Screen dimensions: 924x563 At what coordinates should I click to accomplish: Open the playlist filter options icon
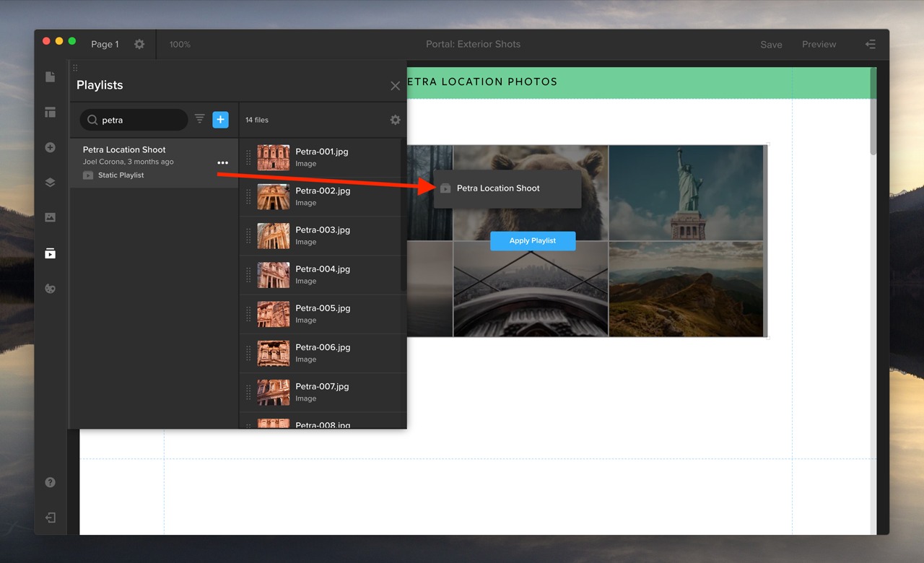pos(200,119)
